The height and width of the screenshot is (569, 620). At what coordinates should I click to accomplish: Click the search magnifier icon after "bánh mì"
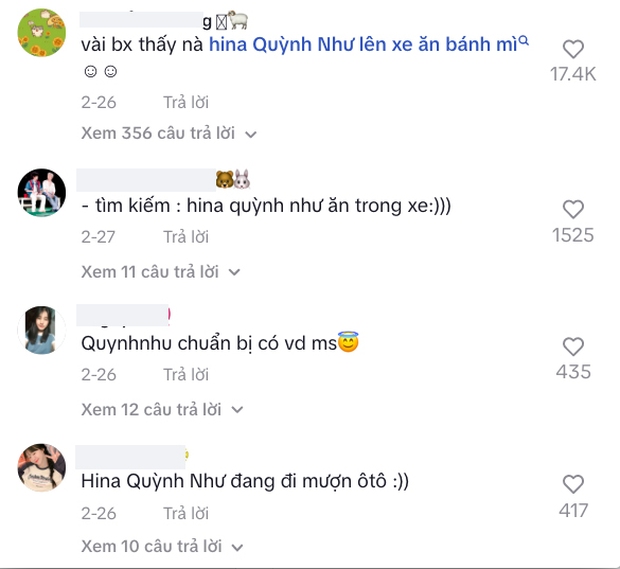click(x=524, y=43)
